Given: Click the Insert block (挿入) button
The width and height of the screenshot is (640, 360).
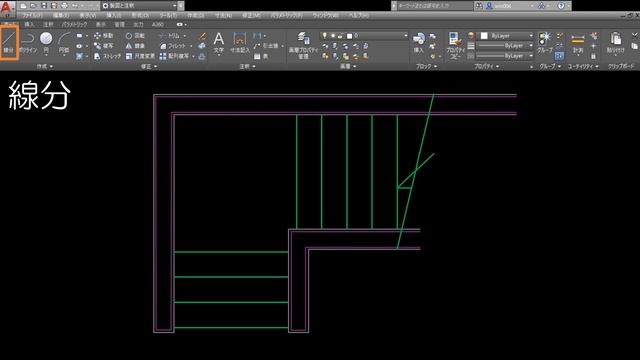Looking at the screenshot, I should coord(419,43).
